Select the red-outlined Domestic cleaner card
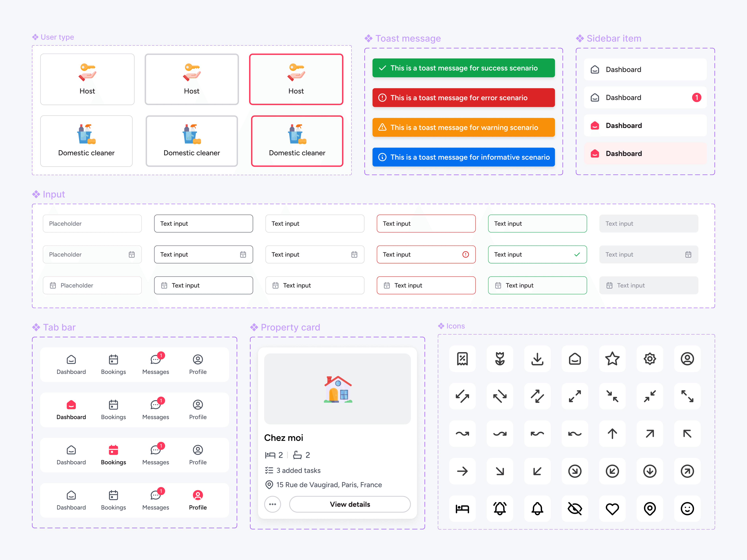Image resolution: width=747 pixels, height=560 pixels. click(297, 141)
